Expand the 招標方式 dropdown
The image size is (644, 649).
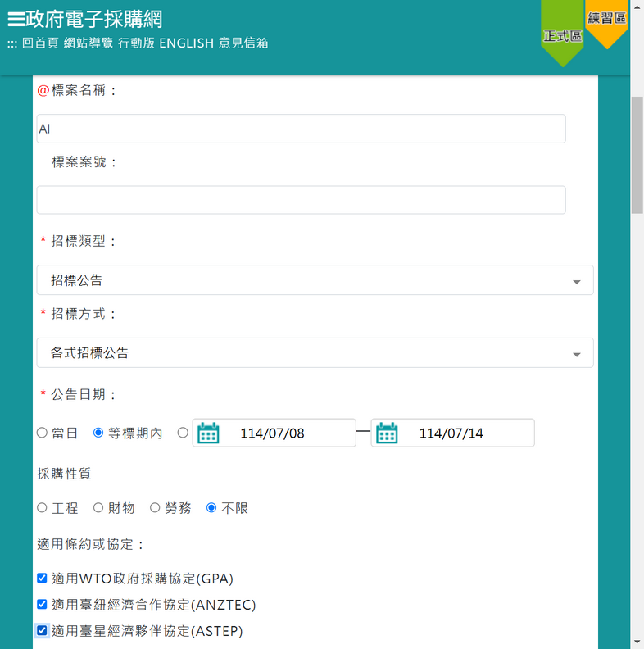point(315,353)
